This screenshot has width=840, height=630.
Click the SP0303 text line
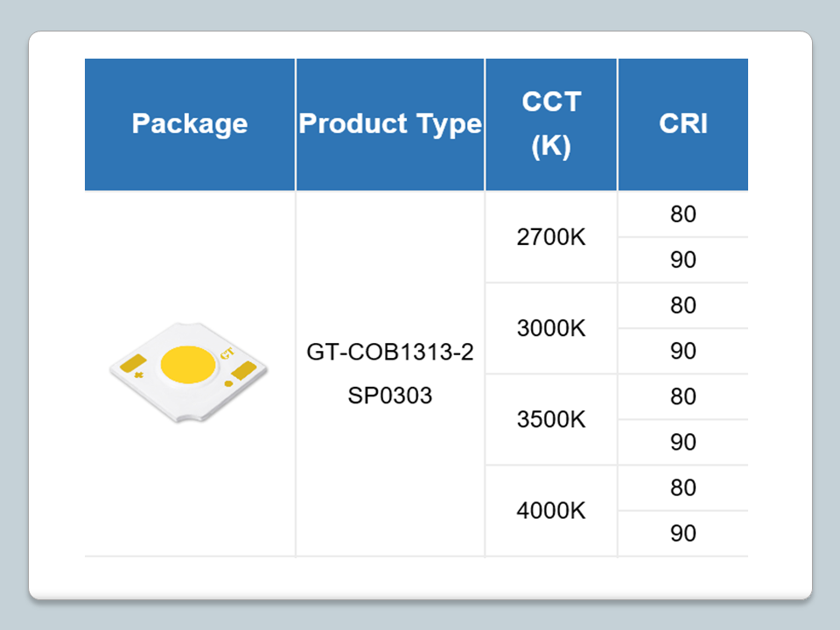point(390,395)
